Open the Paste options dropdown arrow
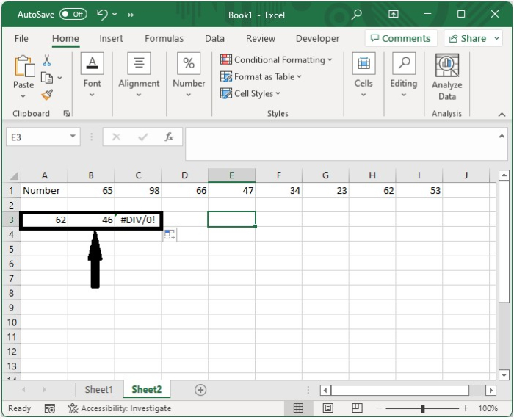514x420 pixels. (23, 96)
